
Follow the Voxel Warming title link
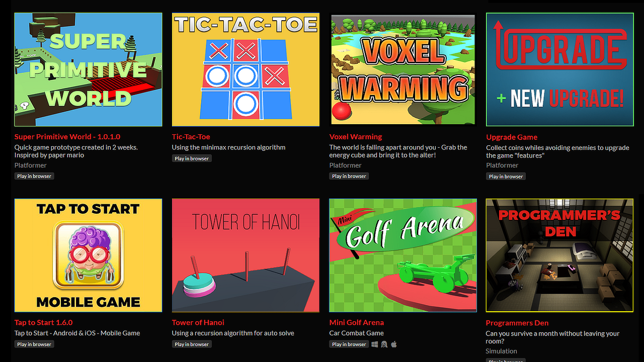[356, 137]
